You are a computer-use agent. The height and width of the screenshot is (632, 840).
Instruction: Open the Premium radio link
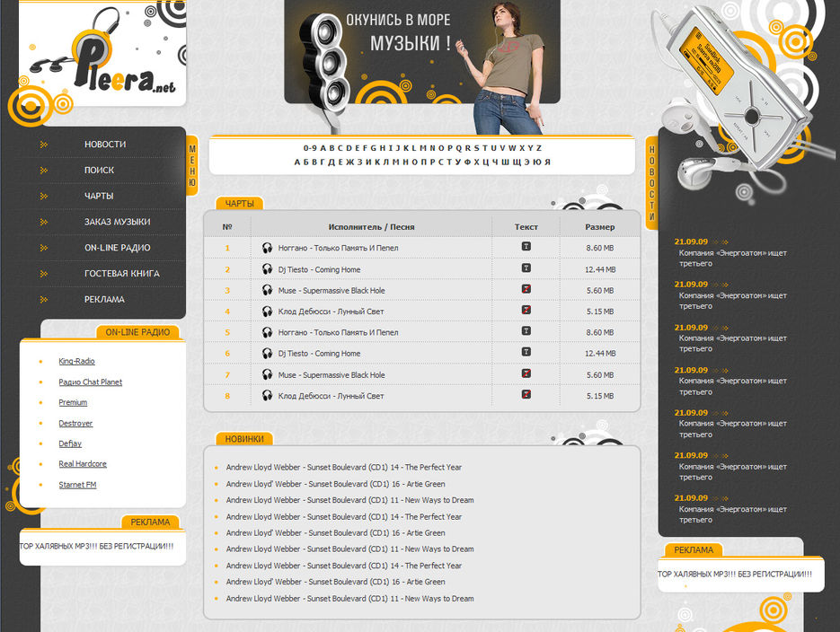tap(73, 402)
